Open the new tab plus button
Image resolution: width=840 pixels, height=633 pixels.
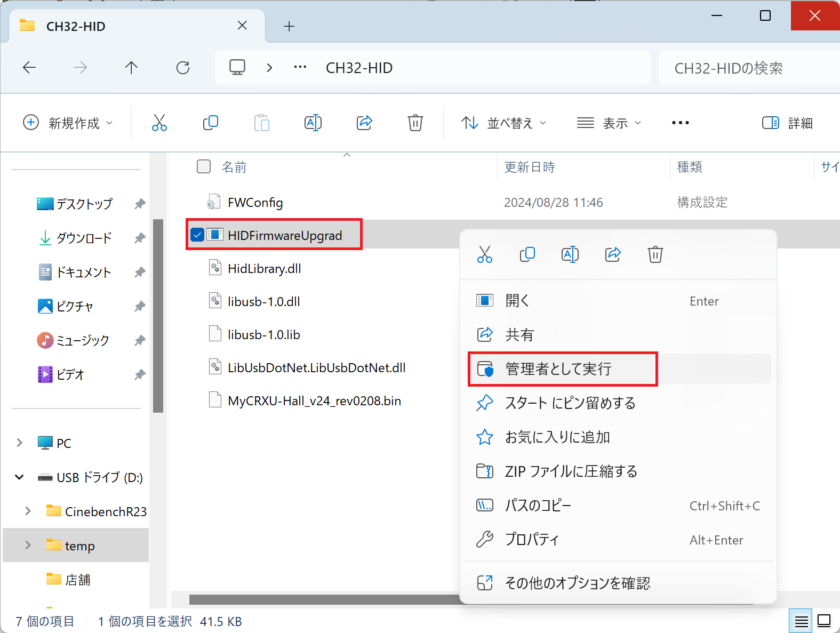pos(289,26)
